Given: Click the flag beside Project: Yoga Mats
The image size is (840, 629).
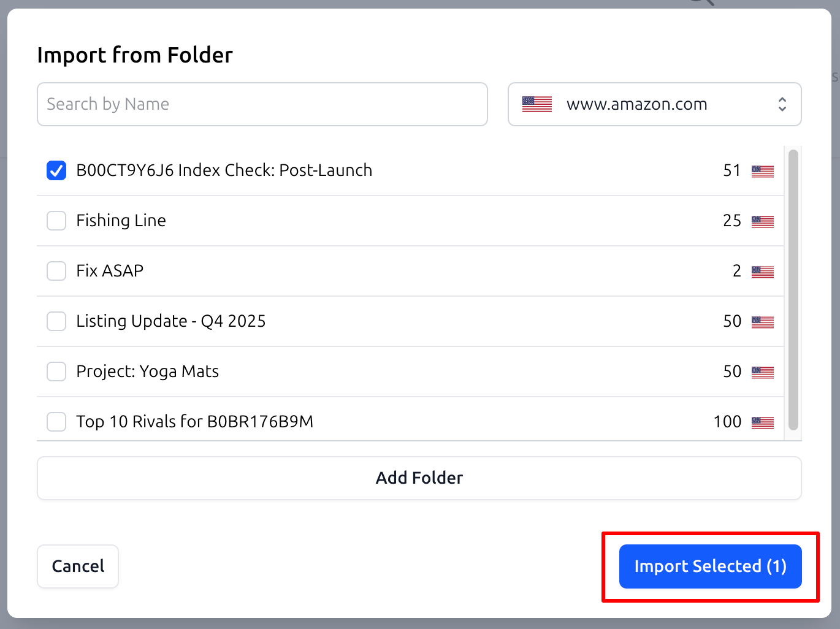Looking at the screenshot, I should pyautogui.click(x=763, y=372).
